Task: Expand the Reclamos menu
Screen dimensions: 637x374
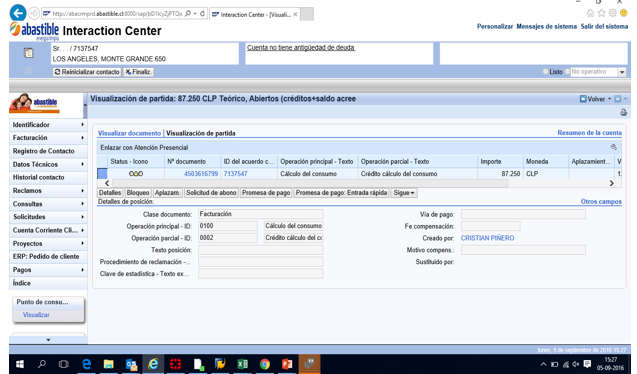Action: pyautogui.click(x=48, y=190)
